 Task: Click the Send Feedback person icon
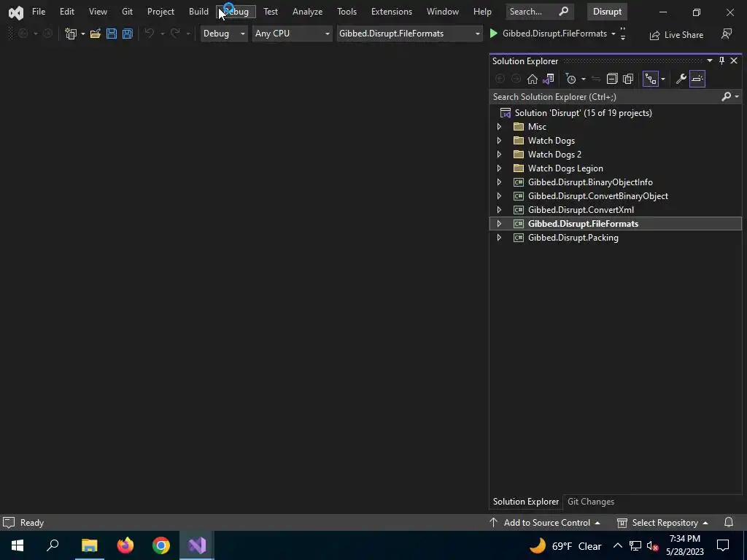pyautogui.click(x=727, y=34)
